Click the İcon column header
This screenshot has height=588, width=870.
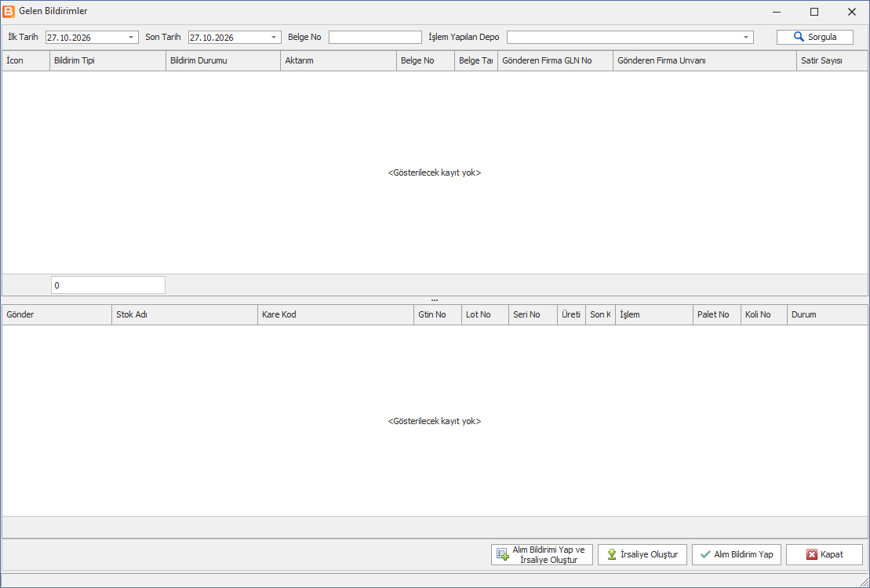(x=26, y=61)
